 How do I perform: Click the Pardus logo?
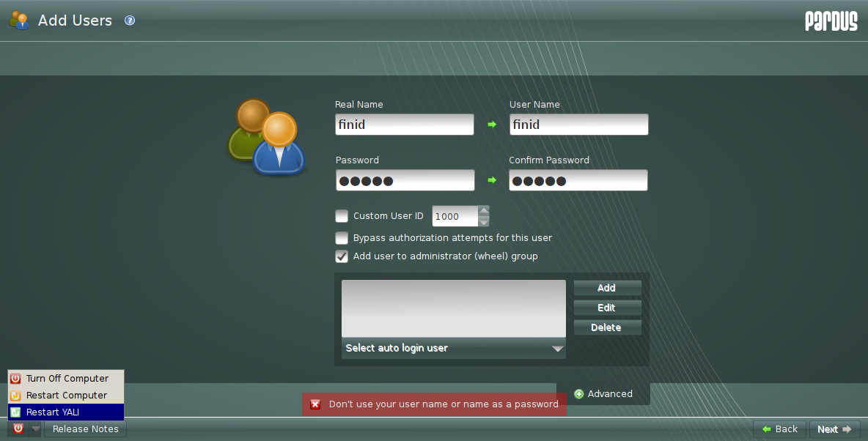coord(831,21)
